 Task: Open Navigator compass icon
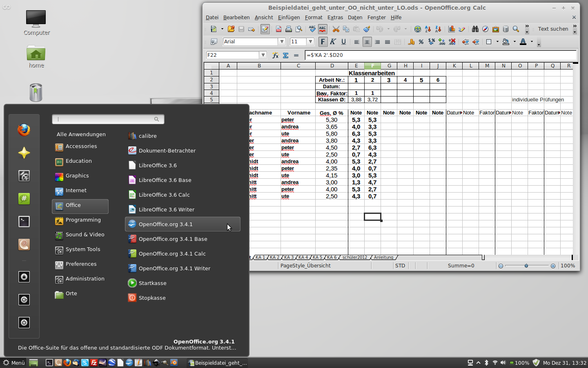pyautogui.click(x=485, y=29)
